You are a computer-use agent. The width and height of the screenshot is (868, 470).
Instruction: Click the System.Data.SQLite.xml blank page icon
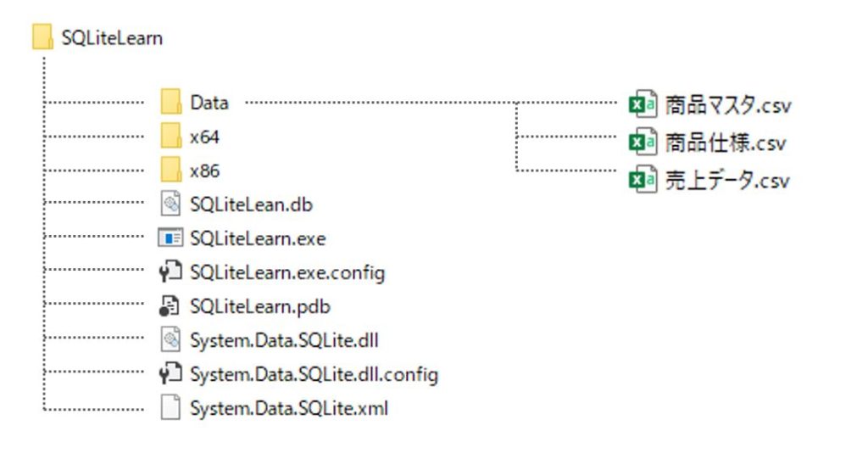[170, 407]
